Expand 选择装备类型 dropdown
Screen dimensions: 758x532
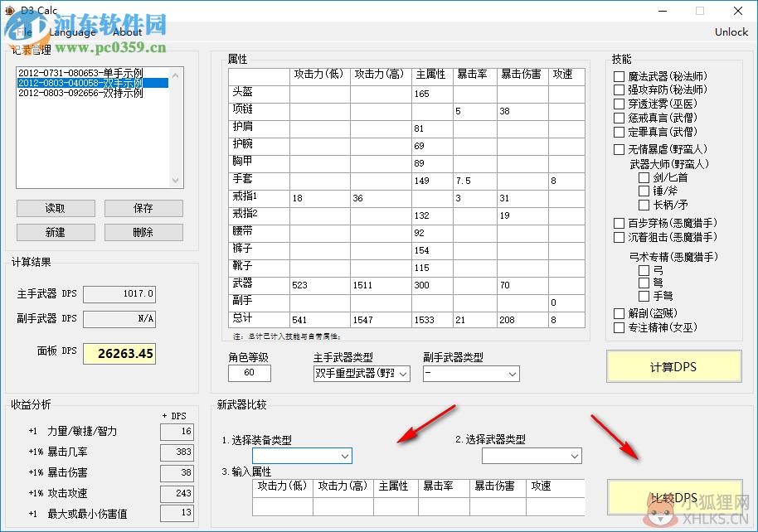302,456
